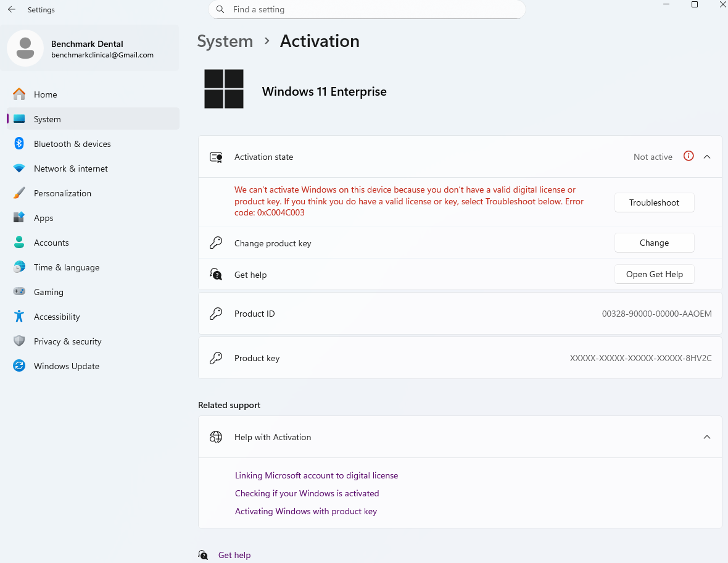Click the Home icon in sidebar
This screenshot has width=728, height=563.
pyautogui.click(x=19, y=94)
